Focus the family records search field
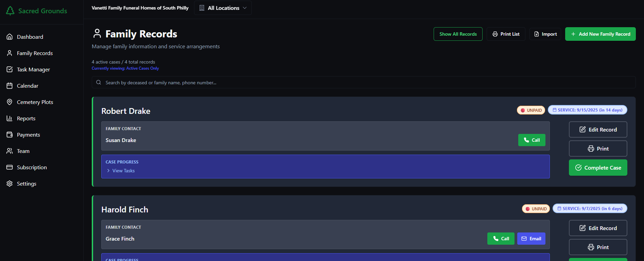Screen dimensions: 644x261 (x=364, y=82)
